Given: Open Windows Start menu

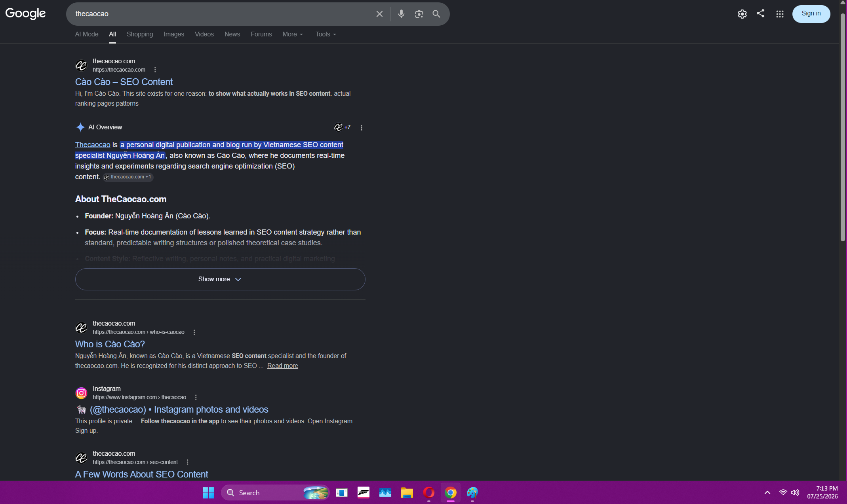Looking at the screenshot, I should (208, 493).
